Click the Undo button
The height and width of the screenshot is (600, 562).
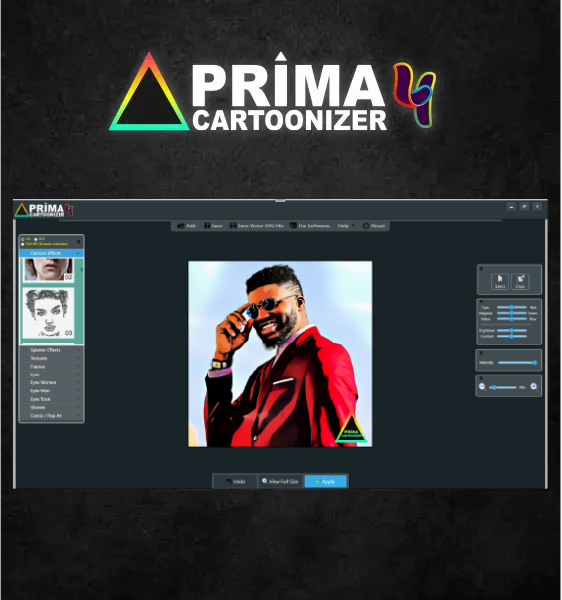(235, 481)
